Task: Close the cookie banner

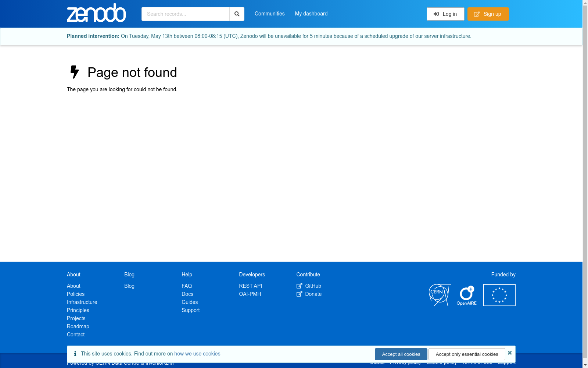Action: (510, 353)
